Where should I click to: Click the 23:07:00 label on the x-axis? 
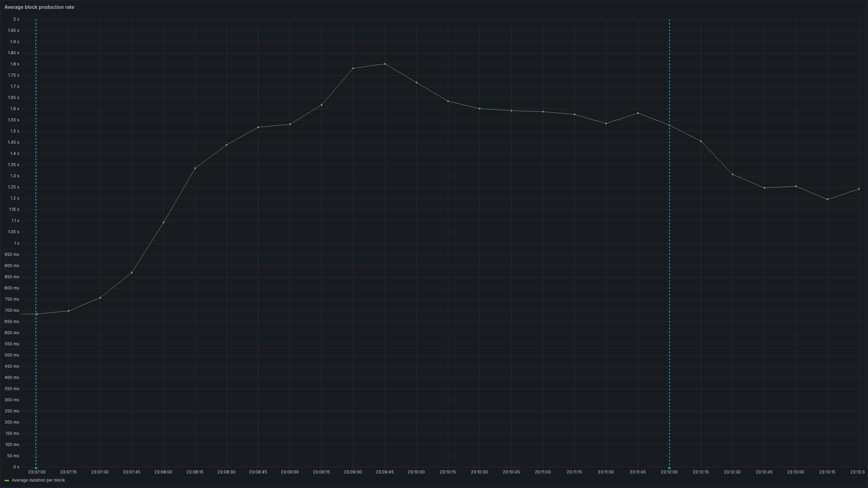coord(37,472)
